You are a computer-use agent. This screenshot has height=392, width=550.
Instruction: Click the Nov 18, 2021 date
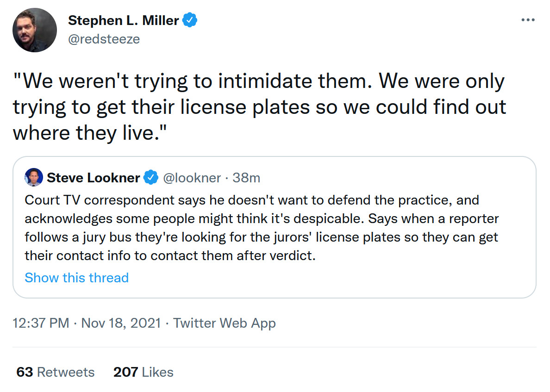[x=121, y=323]
